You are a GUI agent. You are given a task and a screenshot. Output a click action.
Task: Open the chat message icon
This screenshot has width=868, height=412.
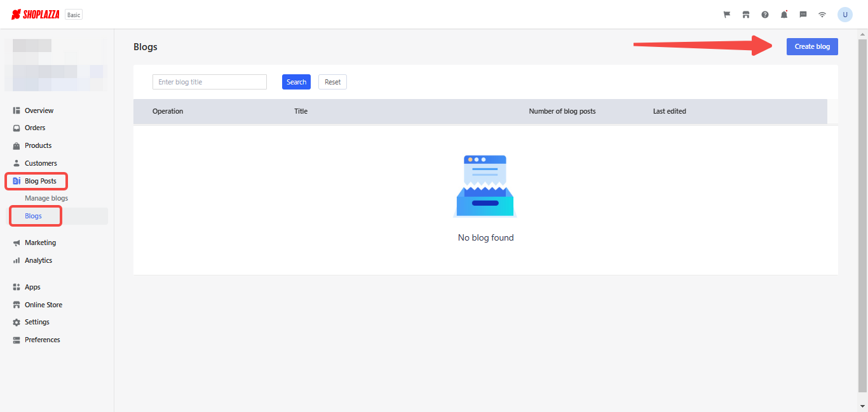pyautogui.click(x=803, y=15)
